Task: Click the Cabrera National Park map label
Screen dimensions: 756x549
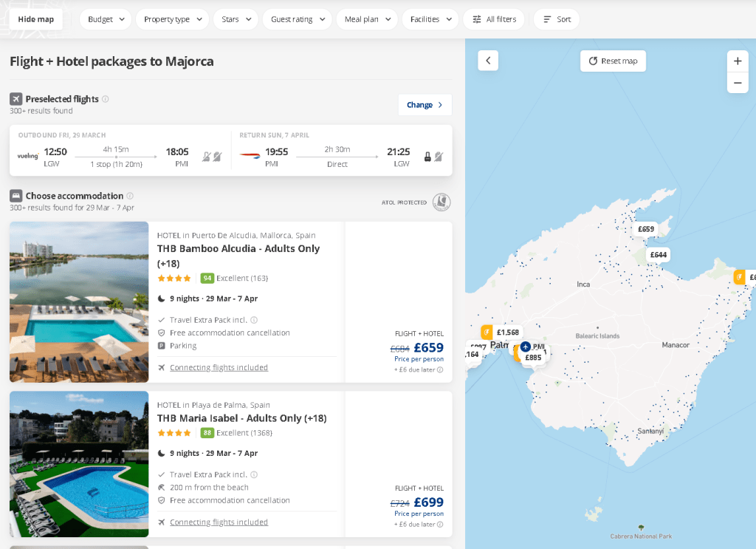Action: point(641,536)
